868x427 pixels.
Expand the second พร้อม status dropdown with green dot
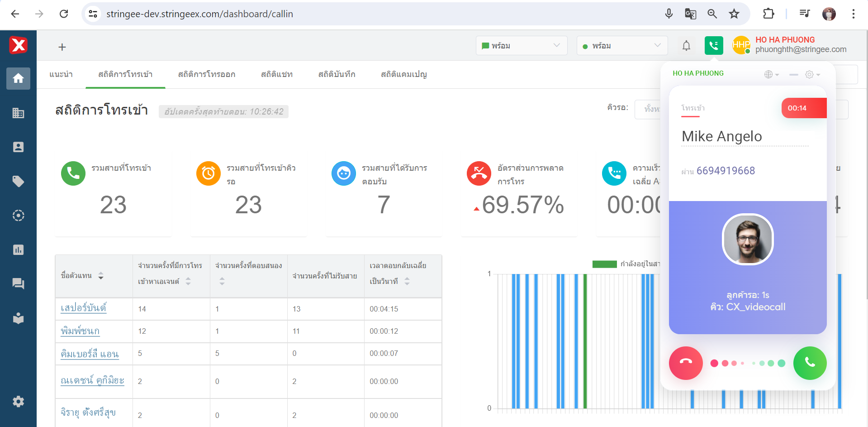click(622, 46)
